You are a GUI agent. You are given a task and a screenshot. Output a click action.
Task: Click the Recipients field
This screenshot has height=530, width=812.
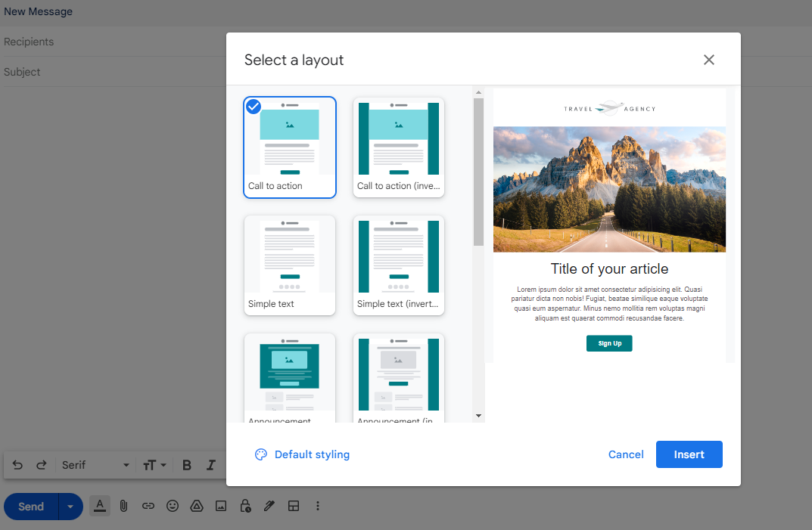click(x=114, y=42)
